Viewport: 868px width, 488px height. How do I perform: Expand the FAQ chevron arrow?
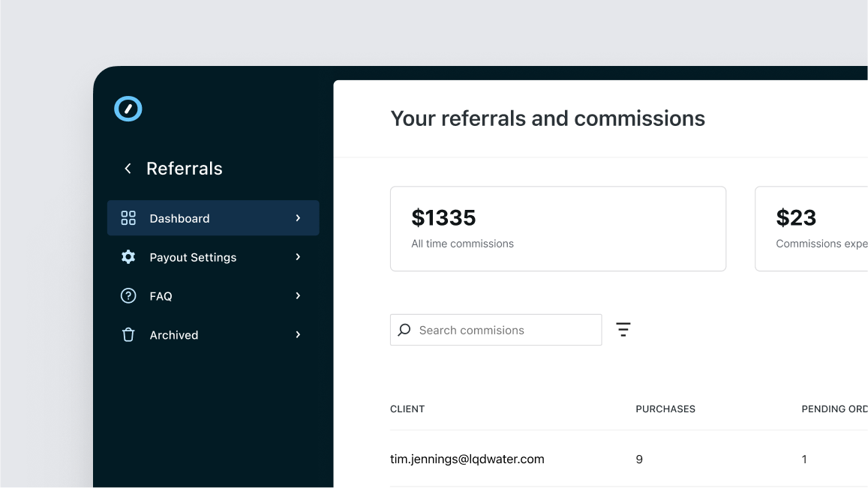tap(298, 296)
